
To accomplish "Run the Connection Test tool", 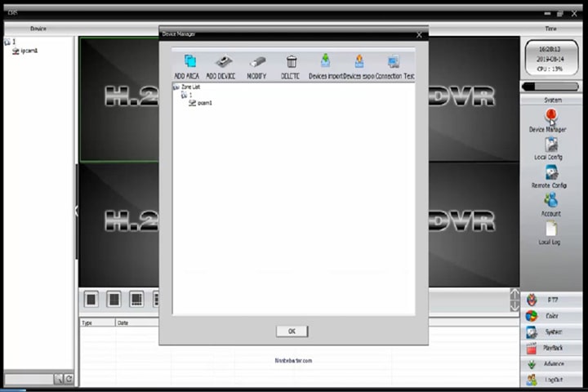I will coord(394,62).
